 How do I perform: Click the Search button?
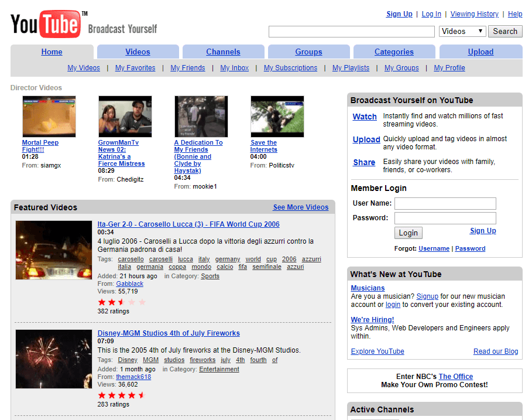point(505,32)
